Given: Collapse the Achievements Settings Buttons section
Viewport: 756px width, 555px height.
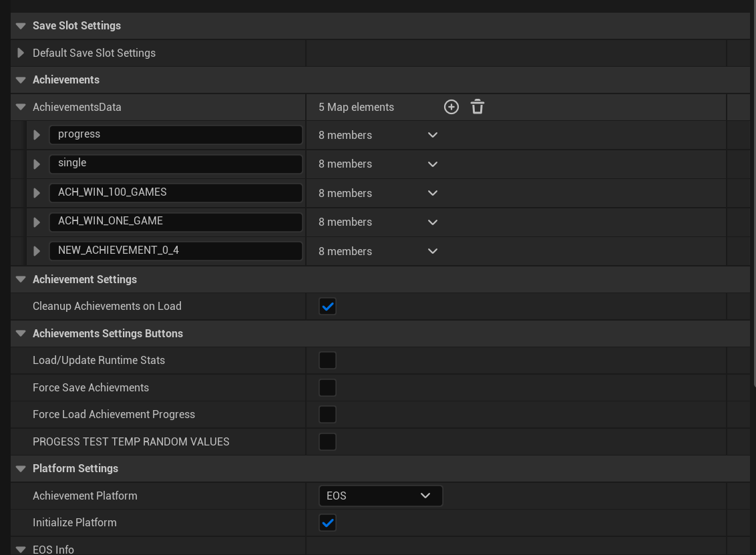Looking at the screenshot, I should pyautogui.click(x=21, y=333).
